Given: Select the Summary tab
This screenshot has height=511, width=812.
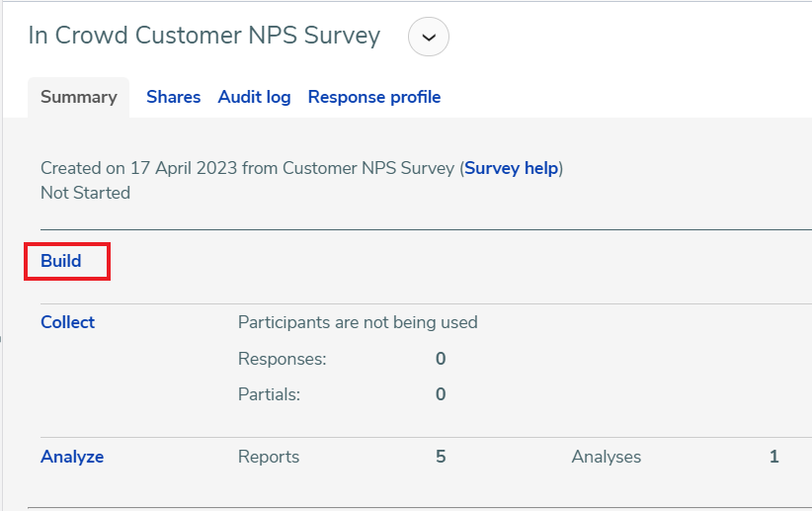Looking at the screenshot, I should tap(79, 97).
